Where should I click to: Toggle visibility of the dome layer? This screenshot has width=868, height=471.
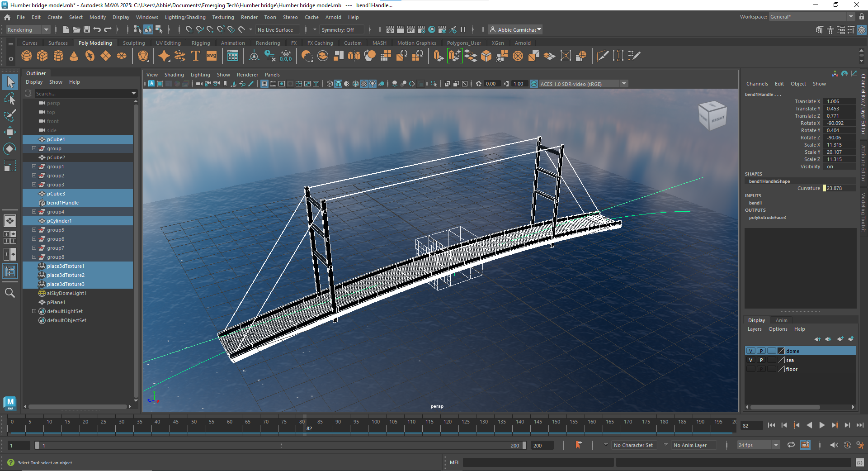(x=750, y=351)
